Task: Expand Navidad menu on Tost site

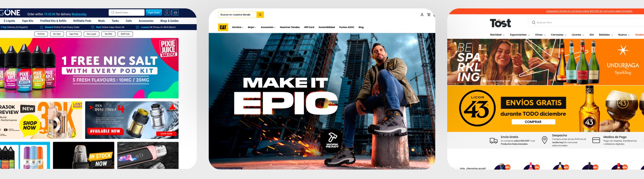Action: (497, 35)
